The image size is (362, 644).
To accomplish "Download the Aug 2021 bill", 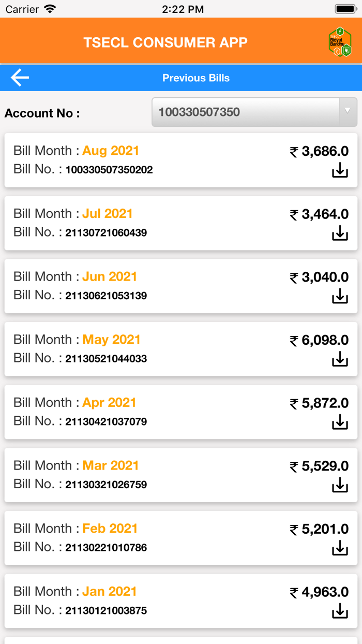I will click(340, 170).
